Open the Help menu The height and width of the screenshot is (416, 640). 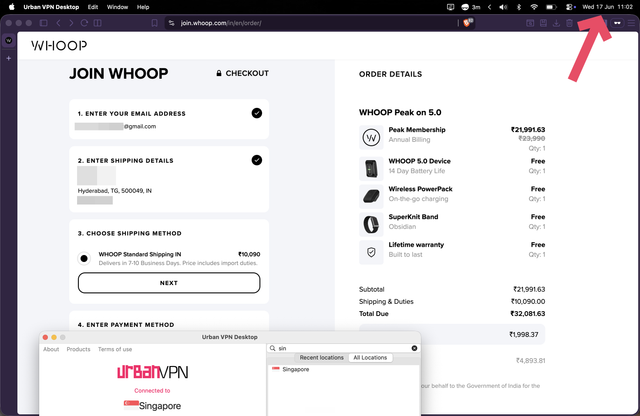143,7
